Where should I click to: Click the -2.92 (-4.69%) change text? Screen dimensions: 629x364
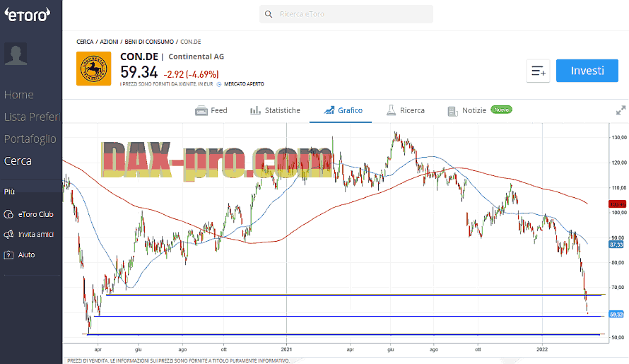pos(191,74)
